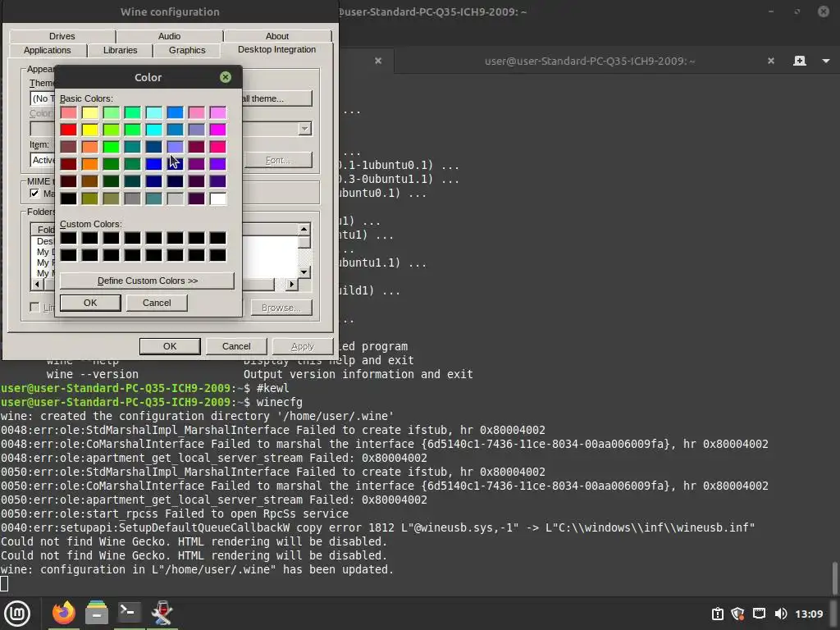Click the Install theme button
The image size is (840, 630).
pyautogui.click(x=277, y=98)
